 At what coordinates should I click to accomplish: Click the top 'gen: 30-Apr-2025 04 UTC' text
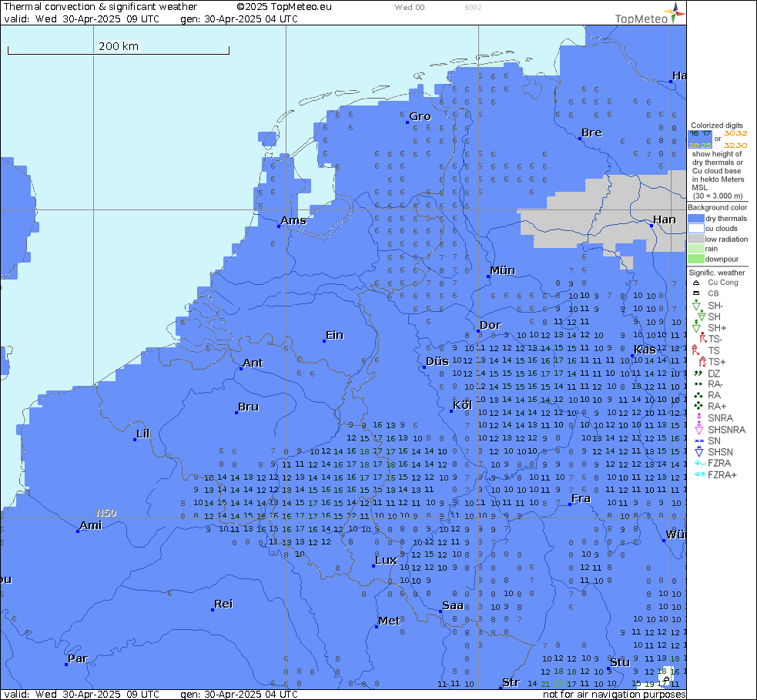[239, 18]
